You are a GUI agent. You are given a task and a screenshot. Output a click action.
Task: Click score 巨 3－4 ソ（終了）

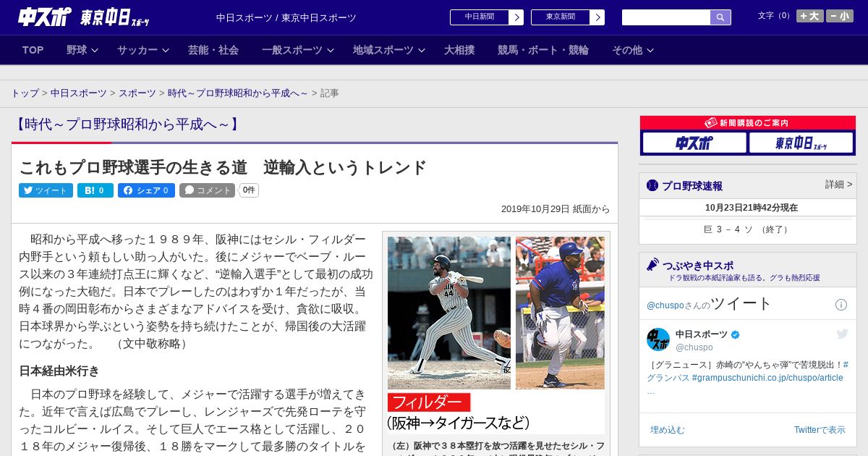click(748, 229)
